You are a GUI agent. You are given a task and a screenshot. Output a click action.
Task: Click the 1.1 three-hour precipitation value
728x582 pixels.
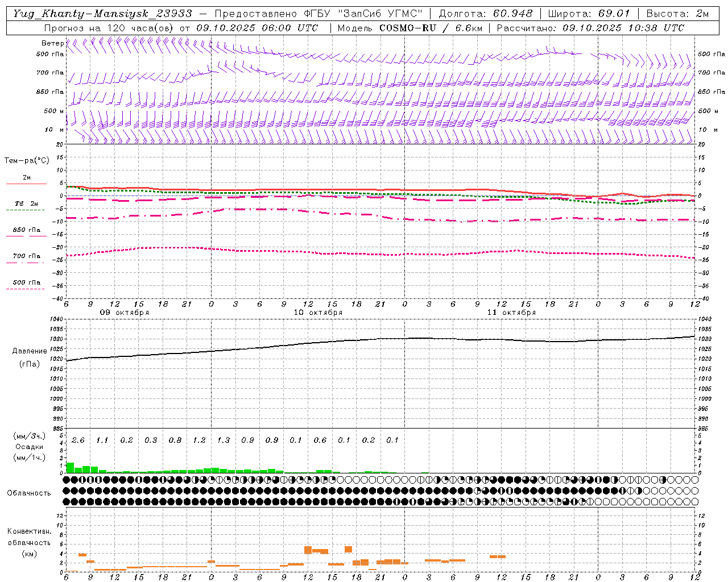point(102,440)
